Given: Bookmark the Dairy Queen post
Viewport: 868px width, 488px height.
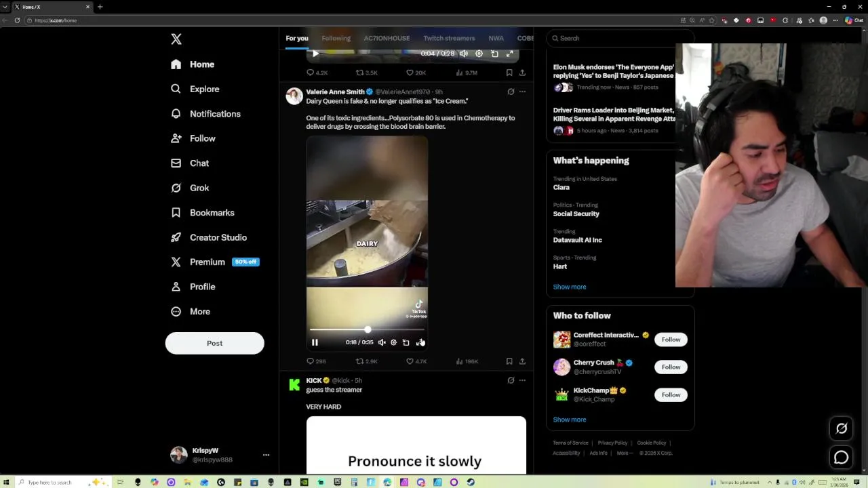Looking at the screenshot, I should 509,361.
